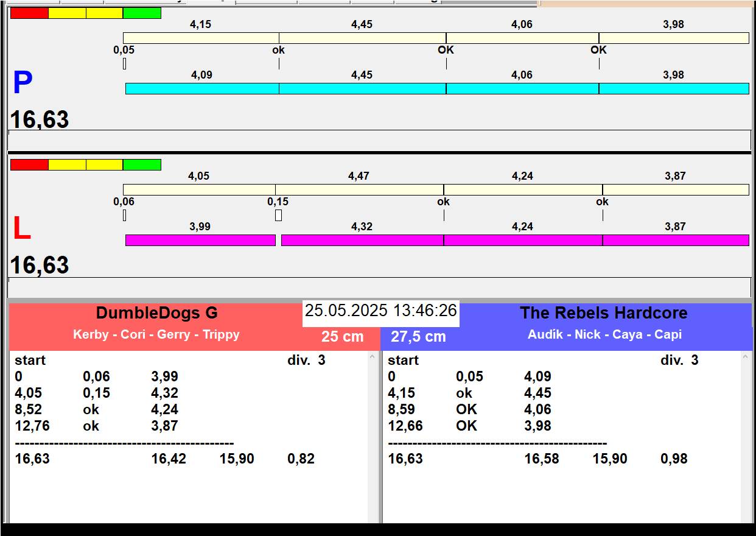Viewport: 756px width, 536px height.
Task: Select the green start light in lane P
Action: (x=142, y=13)
